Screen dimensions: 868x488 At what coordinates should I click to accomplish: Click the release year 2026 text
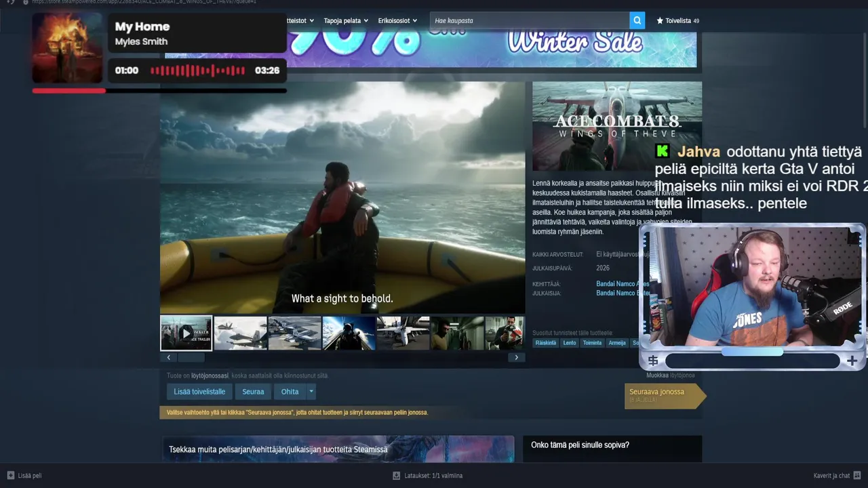click(x=602, y=268)
